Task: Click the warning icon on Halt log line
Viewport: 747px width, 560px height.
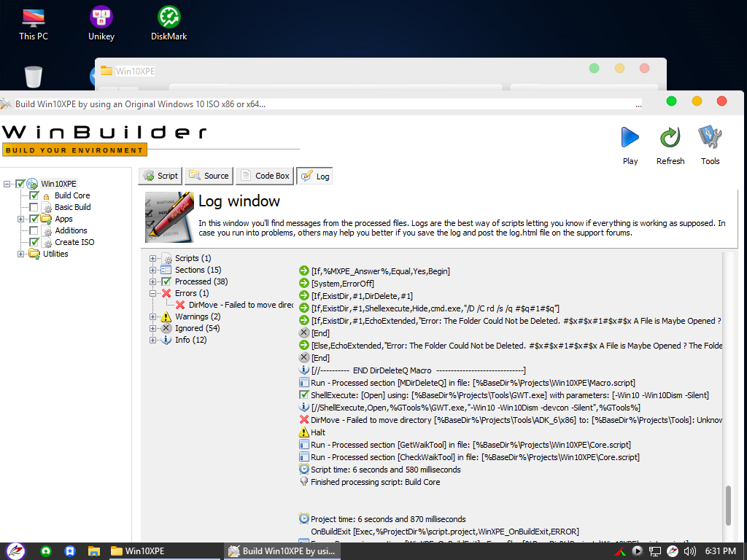Action: tap(304, 432)
